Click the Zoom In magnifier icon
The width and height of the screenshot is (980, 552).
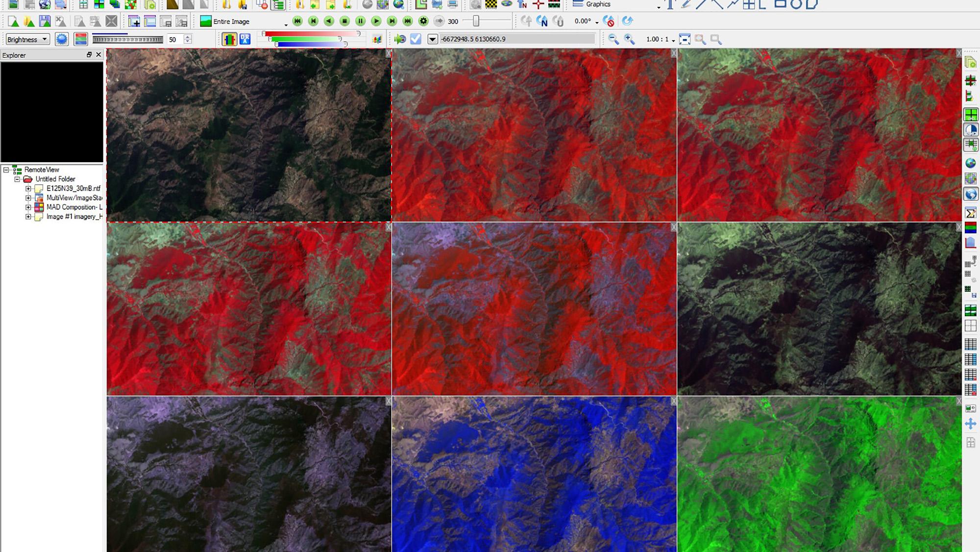tap(628, 39)
